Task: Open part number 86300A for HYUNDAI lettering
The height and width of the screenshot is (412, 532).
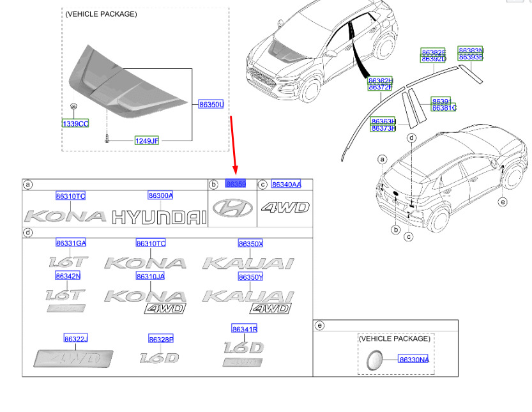Action: [160, 195]
